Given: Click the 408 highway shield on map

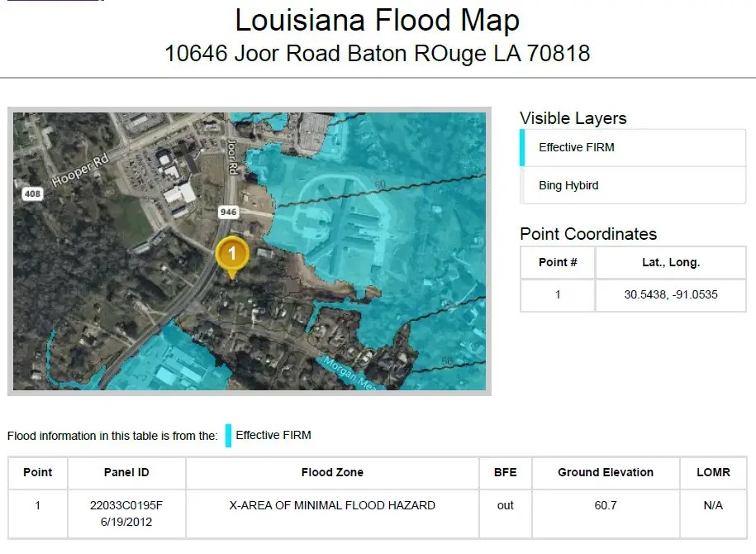Looking at the screenshot, I should click(32, 193).
